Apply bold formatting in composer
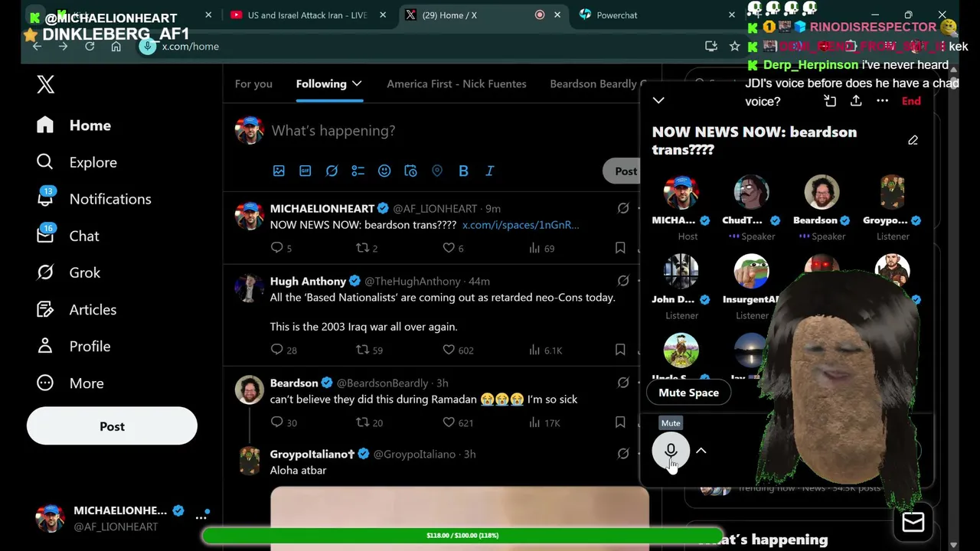Viewport: 980px width, 551px height. coord(463,171)
